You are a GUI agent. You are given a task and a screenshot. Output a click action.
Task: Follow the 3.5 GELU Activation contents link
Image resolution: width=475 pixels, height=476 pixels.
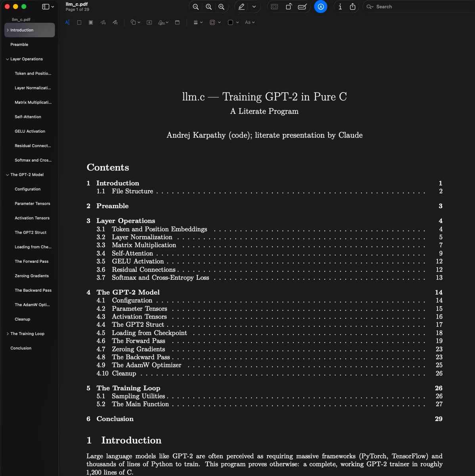tap(130, 261)
